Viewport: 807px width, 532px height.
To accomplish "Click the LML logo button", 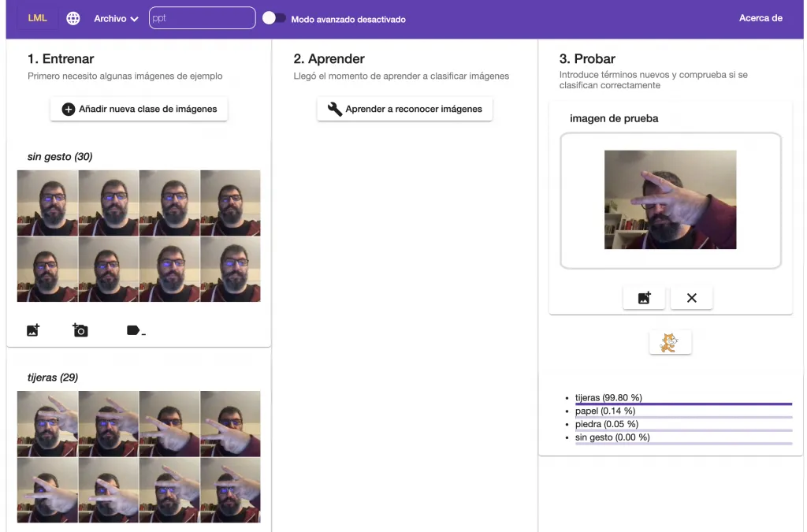I will coord(37,18).
